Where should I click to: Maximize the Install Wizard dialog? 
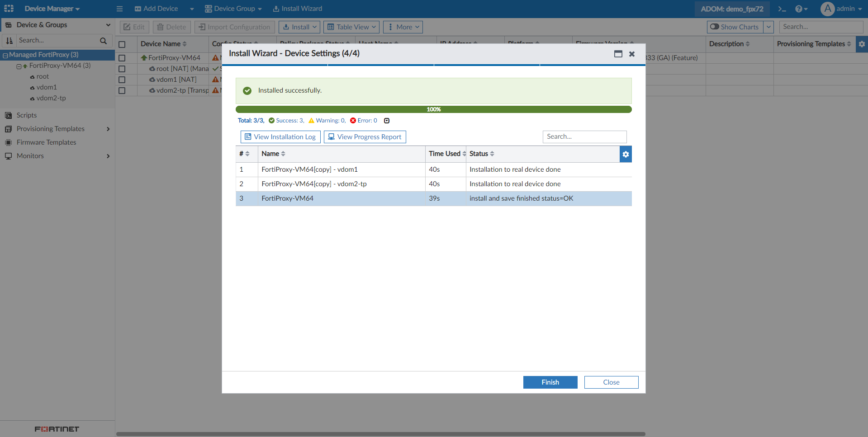click(x=618, y=54)
